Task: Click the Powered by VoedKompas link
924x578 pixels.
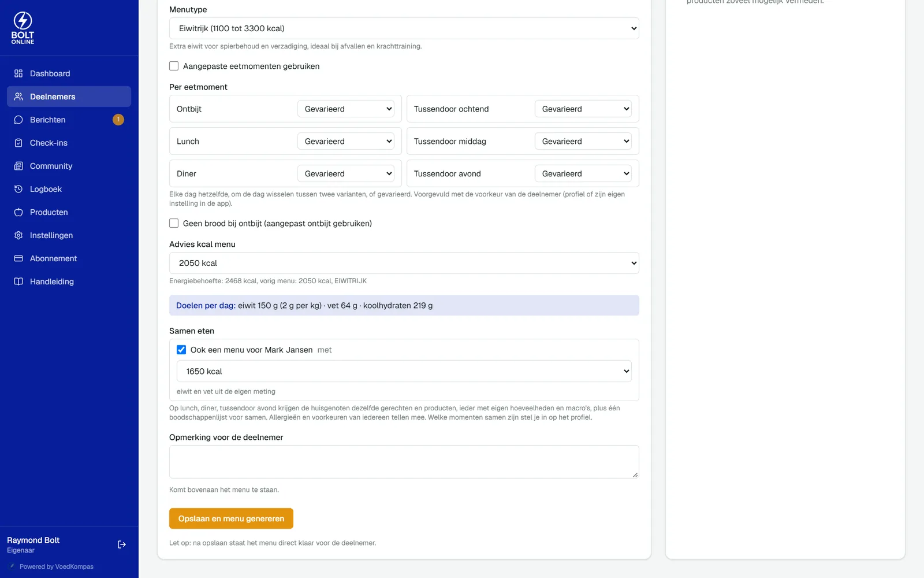Action: point(57,566)
